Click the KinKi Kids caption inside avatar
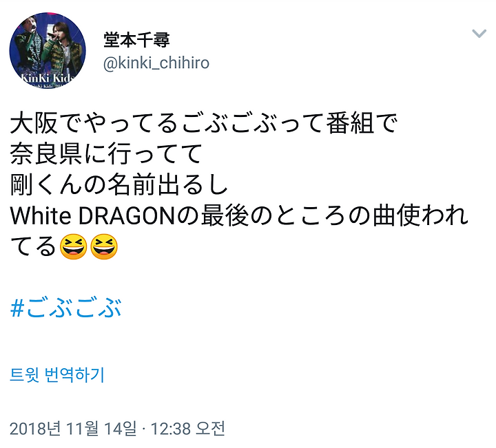Screen dimensions: 496x448 tap(48, 78)
